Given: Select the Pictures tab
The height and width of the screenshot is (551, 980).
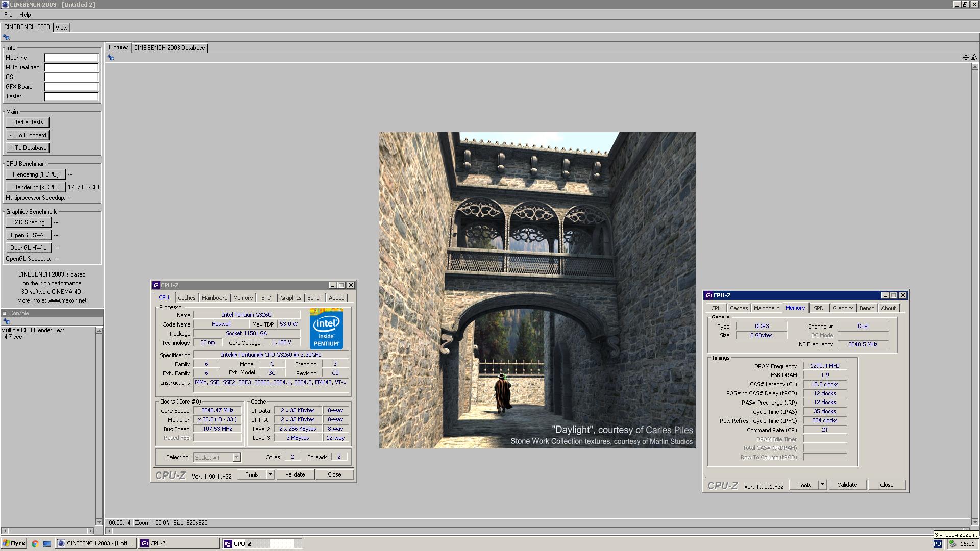Looking at the screenshot, I should [118, 47].
